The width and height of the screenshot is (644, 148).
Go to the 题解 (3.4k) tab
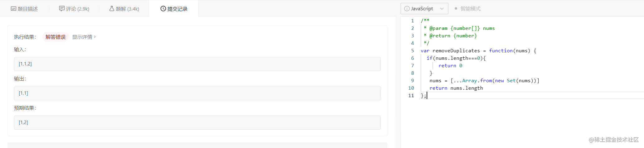pos(124,9)
